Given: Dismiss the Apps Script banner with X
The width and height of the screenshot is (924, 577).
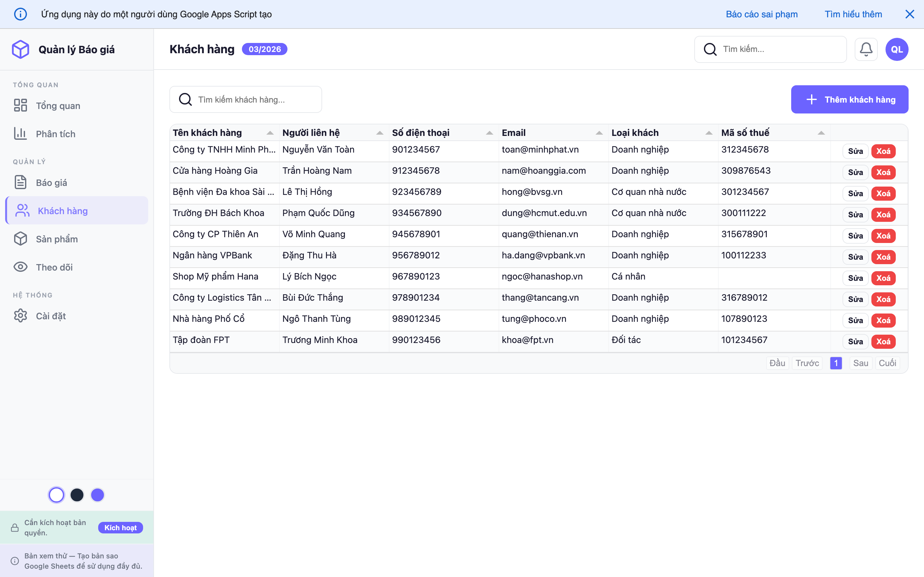Looking at the screenshot, I should (910, 14).
